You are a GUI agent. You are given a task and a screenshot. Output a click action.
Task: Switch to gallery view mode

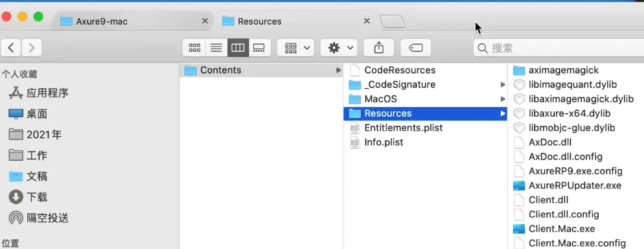click(260, 48)
